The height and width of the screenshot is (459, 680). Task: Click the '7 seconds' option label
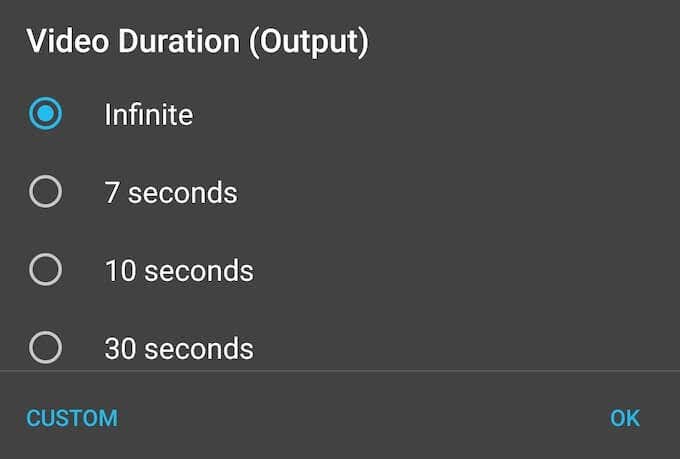pyautogui.click(x=170, y=192)
